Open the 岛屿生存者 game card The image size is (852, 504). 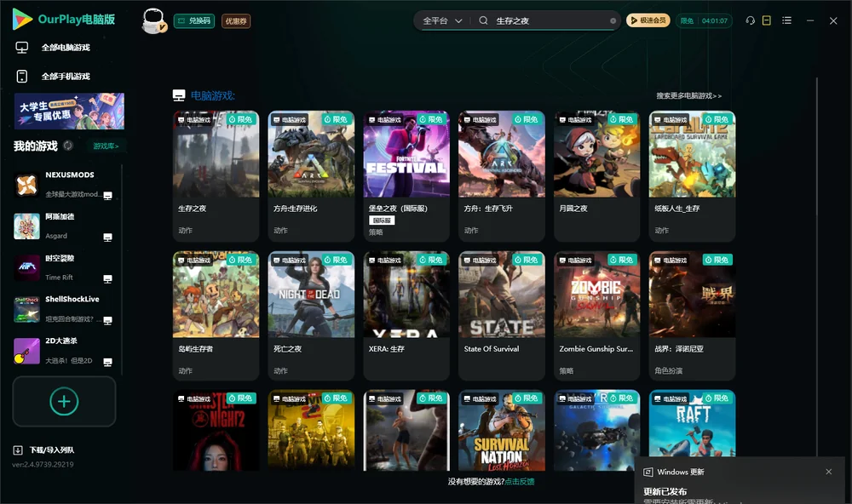click(x=216, y=316)
